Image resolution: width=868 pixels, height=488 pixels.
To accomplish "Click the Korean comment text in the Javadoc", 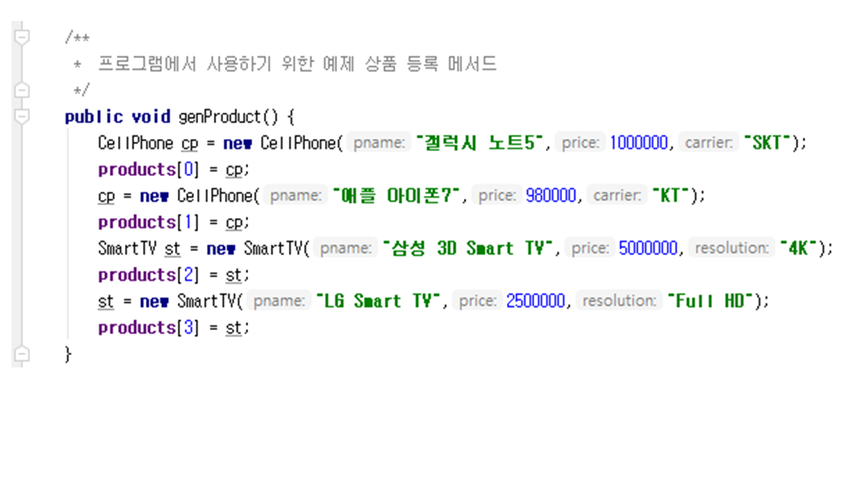I will (x=297, y=64).
